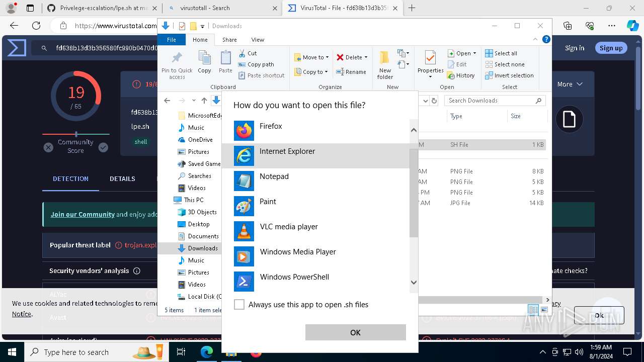Click Cut in the Clipboard group
The image size is (644, 362).
tap(248, 53)
